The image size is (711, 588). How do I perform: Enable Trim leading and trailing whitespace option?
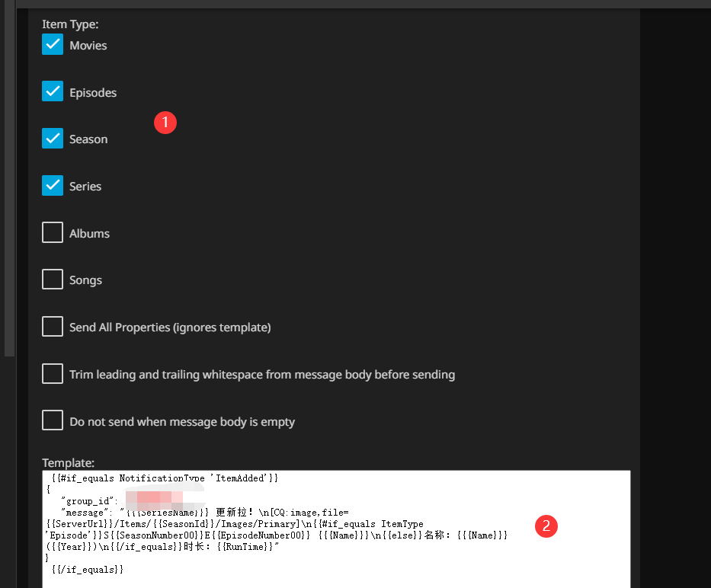click(53, 373)
